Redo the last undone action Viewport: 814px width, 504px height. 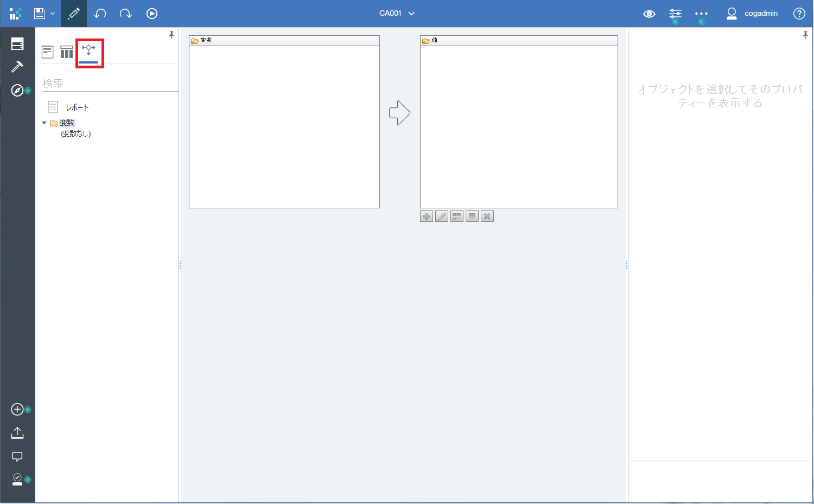click(126, 14)
